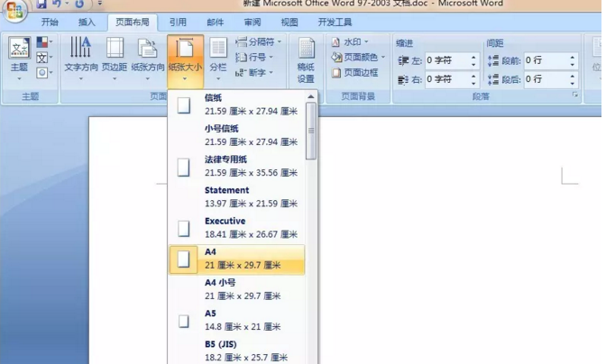Redo action in quick access toolbar

click(x=79, y=4)
